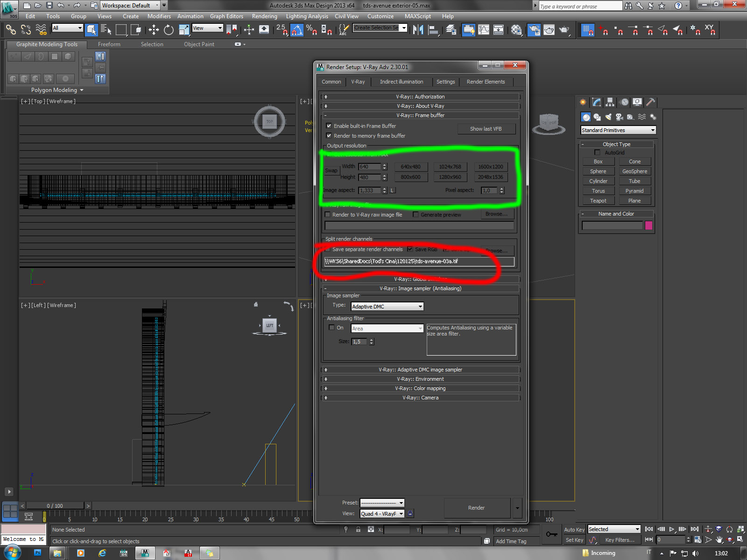747x560 pixels.
Task: Activate the Select Object tool
Action: 92,30
